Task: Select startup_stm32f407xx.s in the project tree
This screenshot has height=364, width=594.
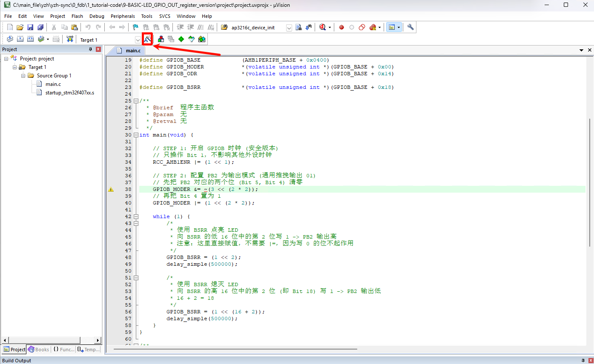Action: 69,92
